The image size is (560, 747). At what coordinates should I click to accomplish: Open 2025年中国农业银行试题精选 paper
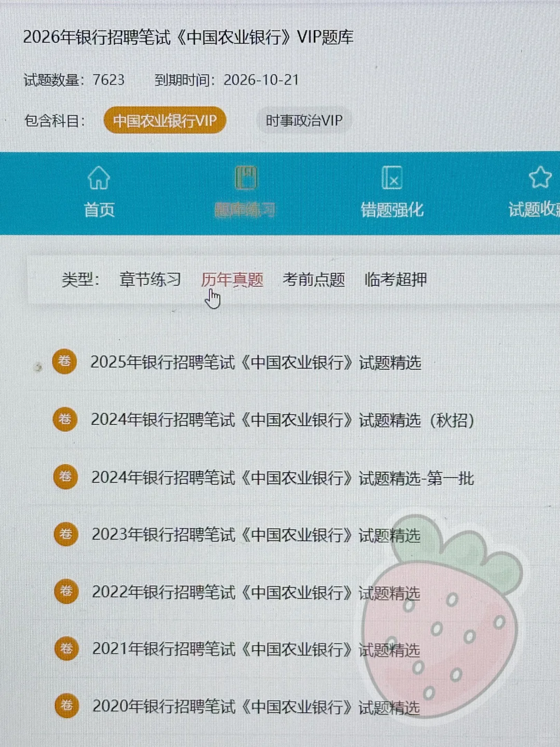point(256,363)
